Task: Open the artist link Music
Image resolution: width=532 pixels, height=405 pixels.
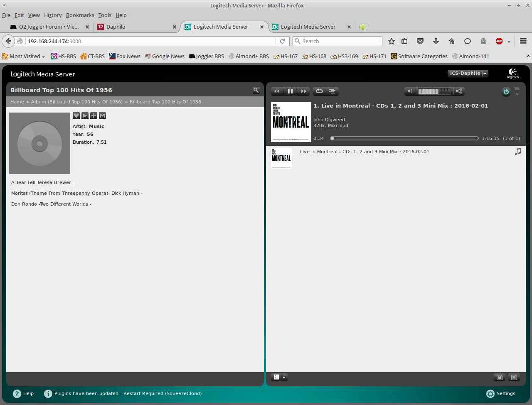Action: pos(96,126)
